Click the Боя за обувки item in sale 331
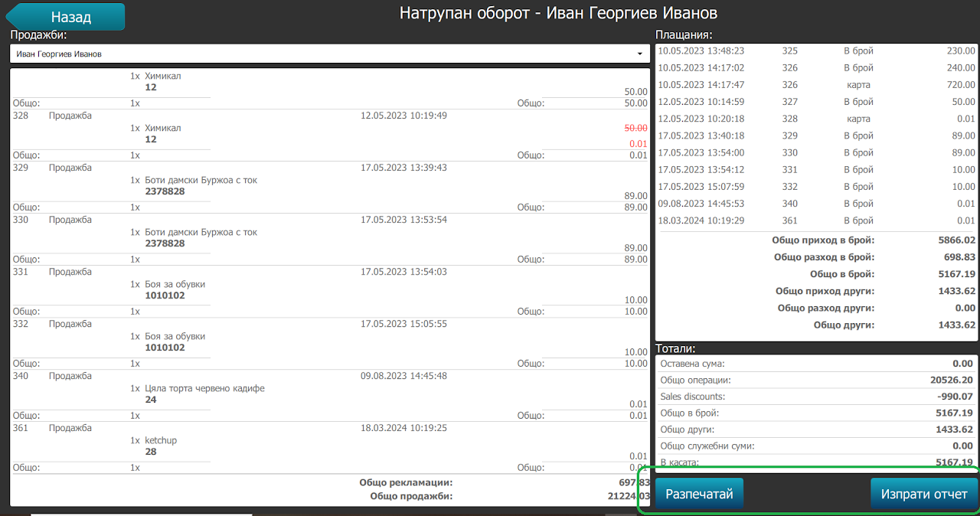Screen dimensions: 980x516 click(x=175, y=284)
